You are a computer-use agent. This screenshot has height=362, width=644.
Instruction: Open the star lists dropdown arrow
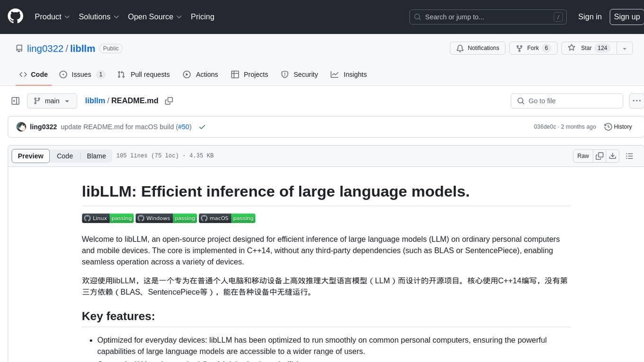(x=625, y=48)
